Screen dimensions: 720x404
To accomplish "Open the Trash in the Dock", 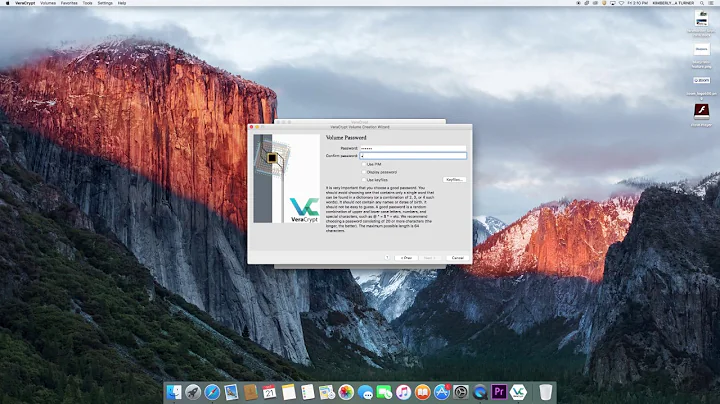I will pyautogui.click(x=545, y=392).
